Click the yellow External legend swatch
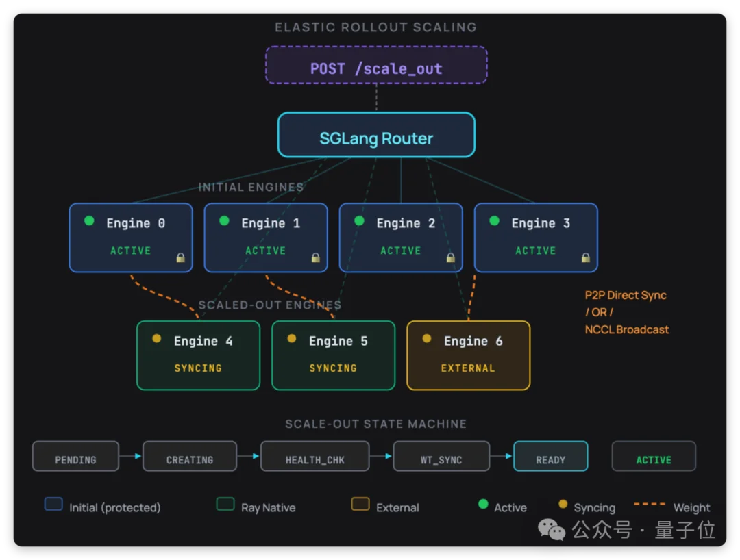The image size is (740, 560). coord(360,505)
